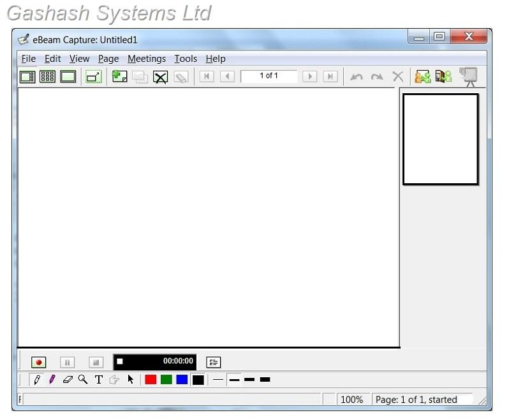The image size is (509, 420).
Task: Open the Page menu
Action: (x=108, y=59)
